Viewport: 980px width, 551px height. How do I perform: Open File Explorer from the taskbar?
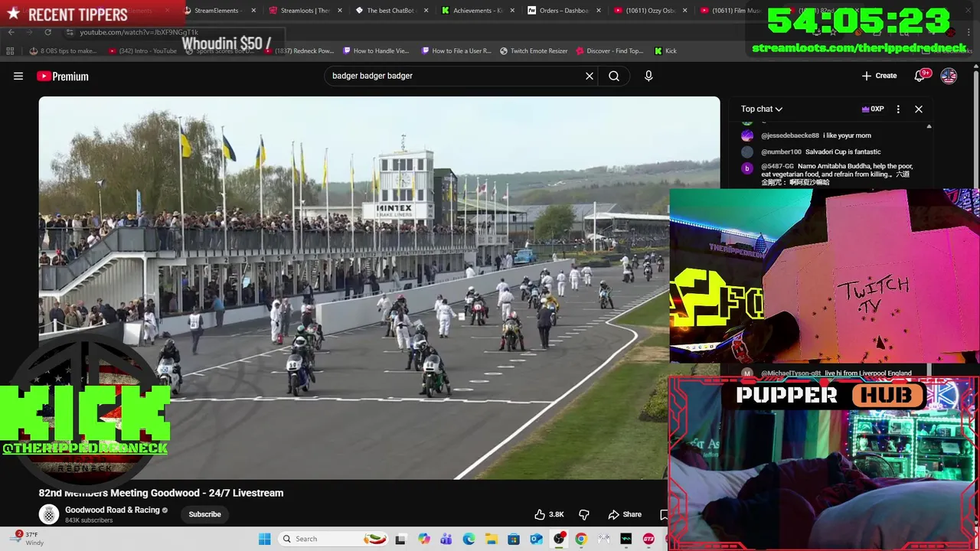pyautogui.click(x=491, y=539)
